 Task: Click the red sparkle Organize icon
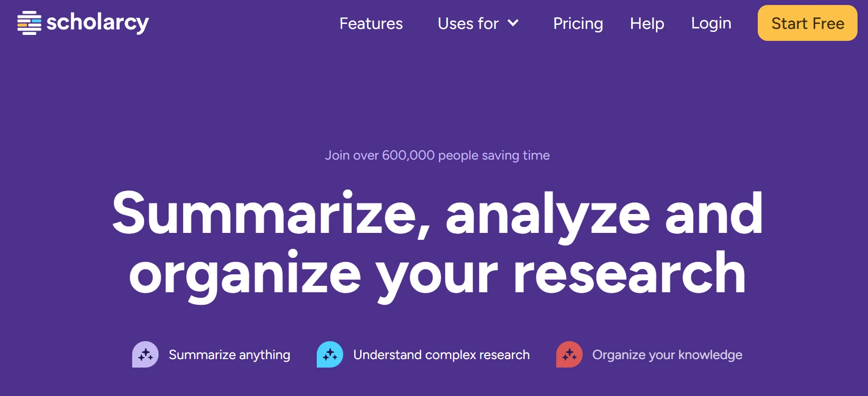tap(569, 355)
